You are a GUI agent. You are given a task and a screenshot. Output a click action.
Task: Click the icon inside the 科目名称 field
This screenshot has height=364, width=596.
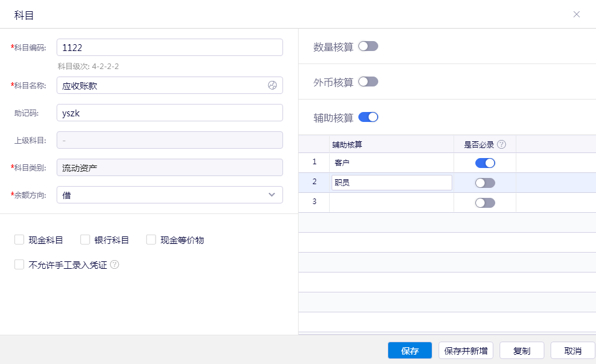[x=272, y=86]
